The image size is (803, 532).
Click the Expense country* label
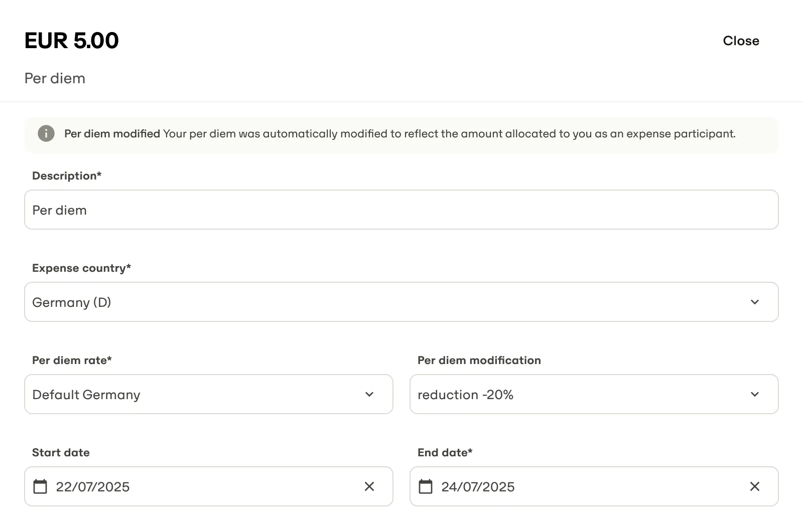click(81, 268)
